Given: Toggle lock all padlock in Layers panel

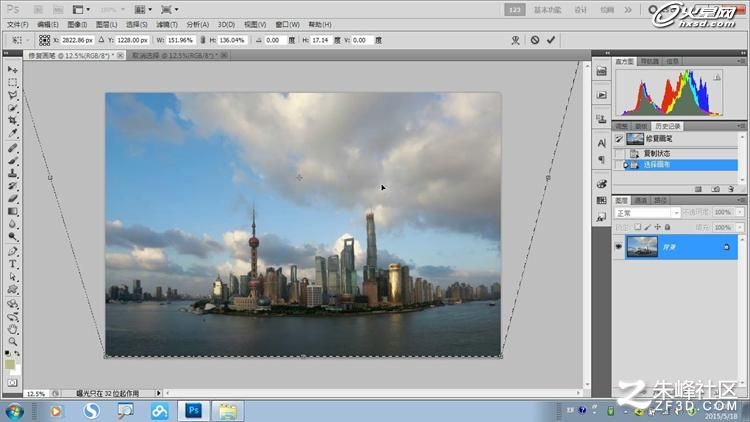Looking at the screenshot, I should click(668, 227).
